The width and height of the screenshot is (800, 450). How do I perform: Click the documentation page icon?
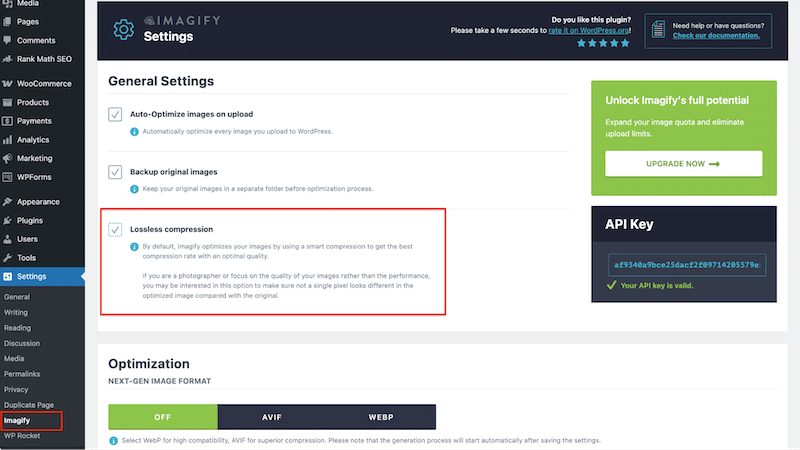(x=658, y=30)
